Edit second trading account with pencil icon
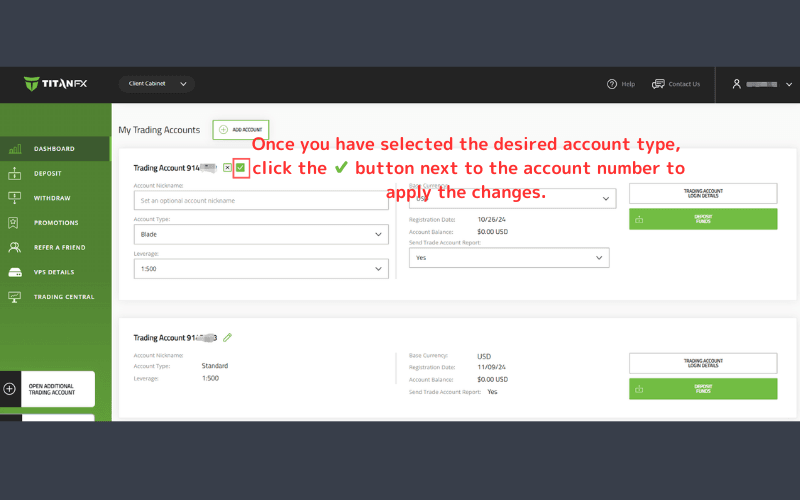Image resolution: width=800 pixels, height=500 pixels. [x=228, y=337]
